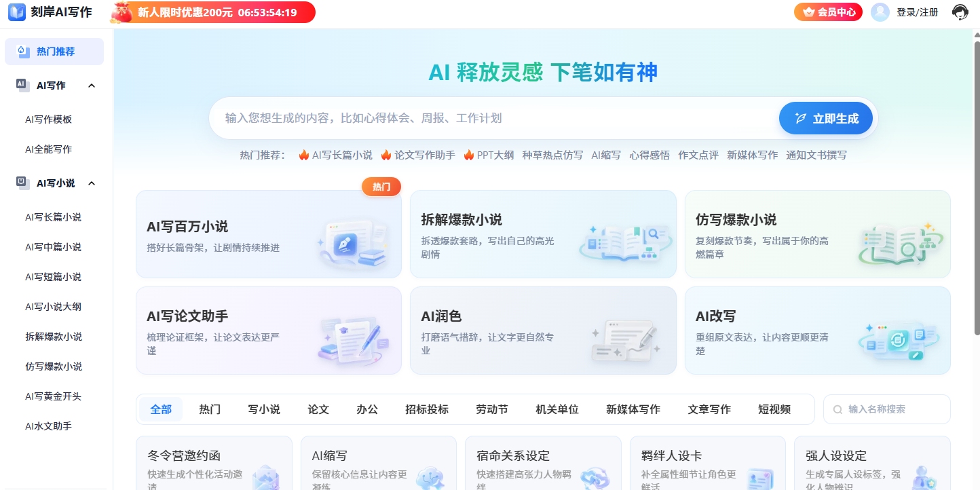The image size is (980, 490).
Task: Open AI水文助手 in the sidebar
Action: tap(49, 426)
